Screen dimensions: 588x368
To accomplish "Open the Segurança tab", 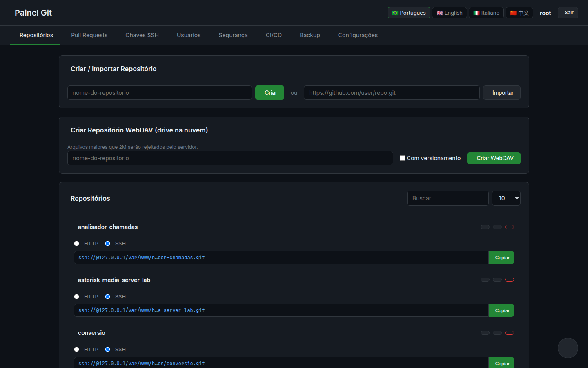I will [233, 35].
